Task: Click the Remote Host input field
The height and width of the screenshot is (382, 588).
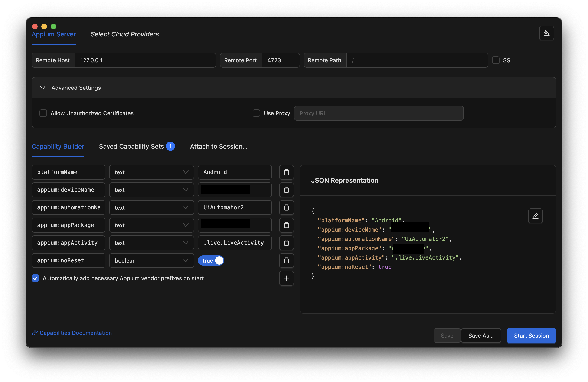Action: 145,60
